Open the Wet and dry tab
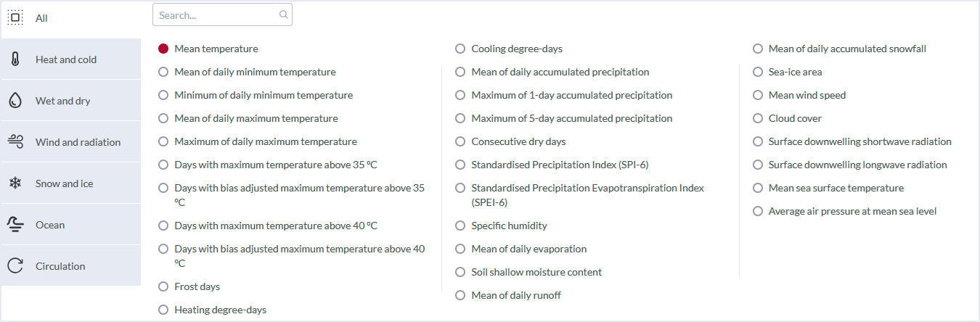Viewport: 980px width, 322px height. tap(63, 101)
